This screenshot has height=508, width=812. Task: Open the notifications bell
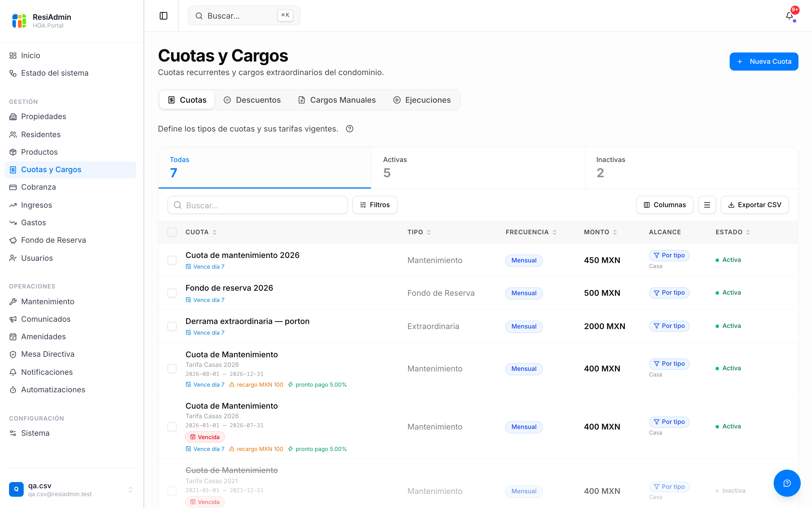point(789,16)
